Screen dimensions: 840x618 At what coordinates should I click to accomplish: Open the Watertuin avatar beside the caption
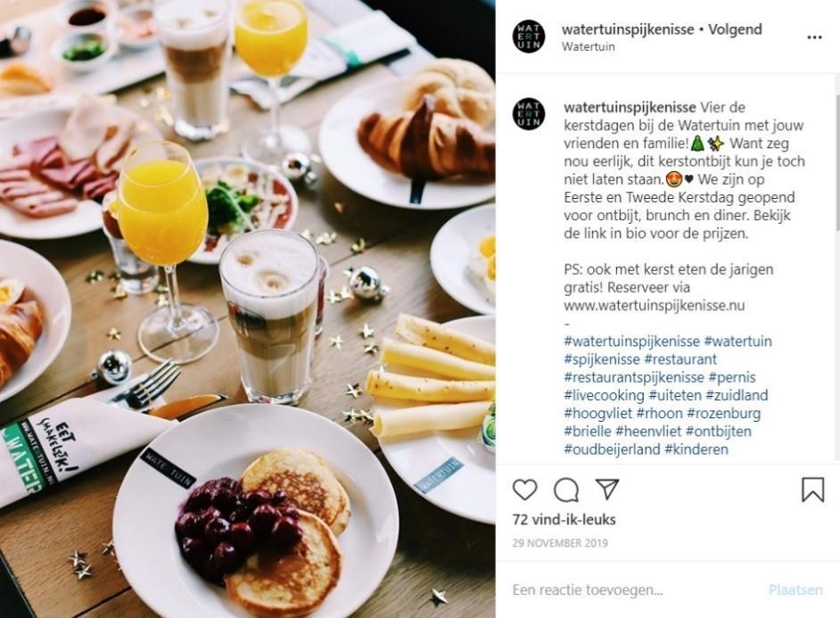[x=529, y=114]
